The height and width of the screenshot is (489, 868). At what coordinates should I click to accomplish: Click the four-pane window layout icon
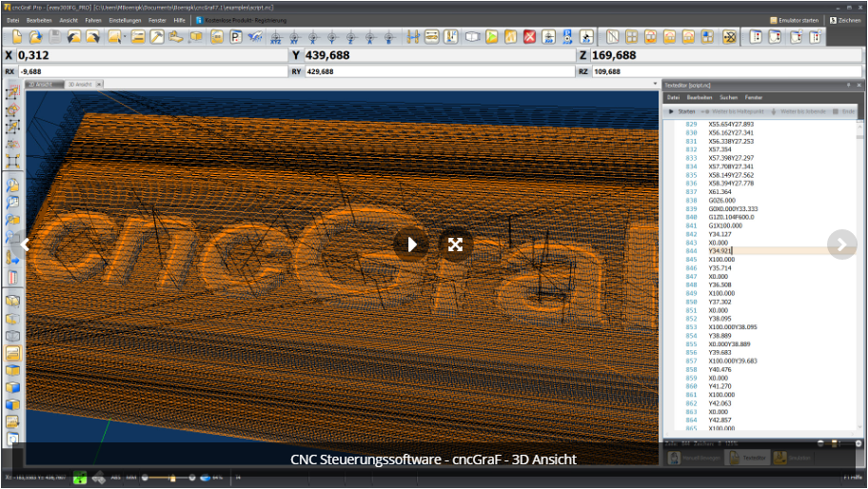click(631, 37)
